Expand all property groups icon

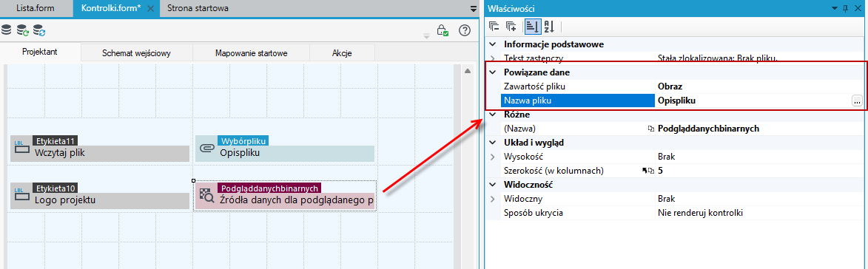point(511,26)
